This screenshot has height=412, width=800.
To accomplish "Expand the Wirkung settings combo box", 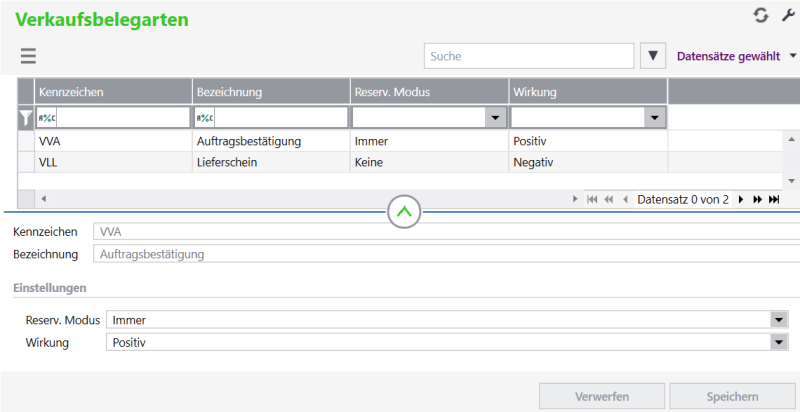I will [778, 342].
